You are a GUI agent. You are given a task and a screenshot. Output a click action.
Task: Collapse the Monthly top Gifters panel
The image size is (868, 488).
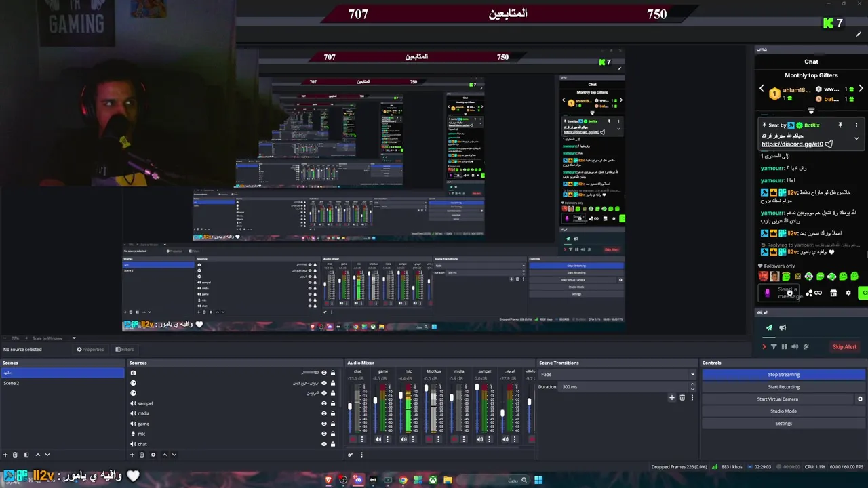click(811, 111)
